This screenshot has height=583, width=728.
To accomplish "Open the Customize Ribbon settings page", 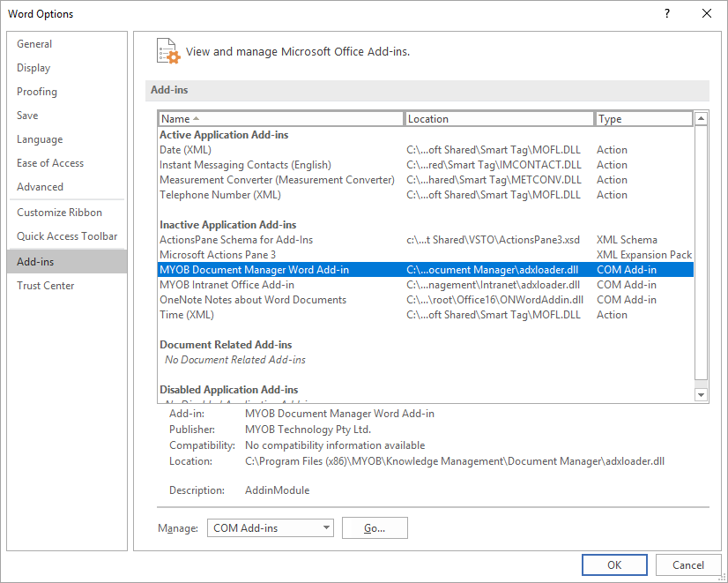I will click(56, 212).
